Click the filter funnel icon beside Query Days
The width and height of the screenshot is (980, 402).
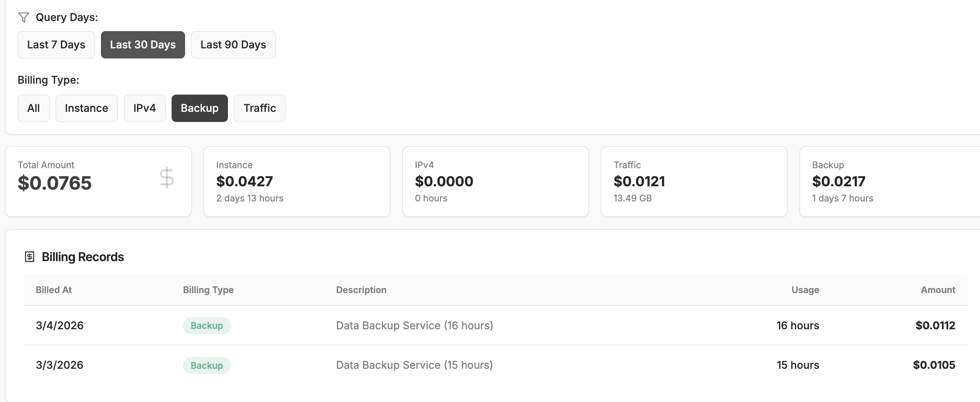click(x=24, y=17)
